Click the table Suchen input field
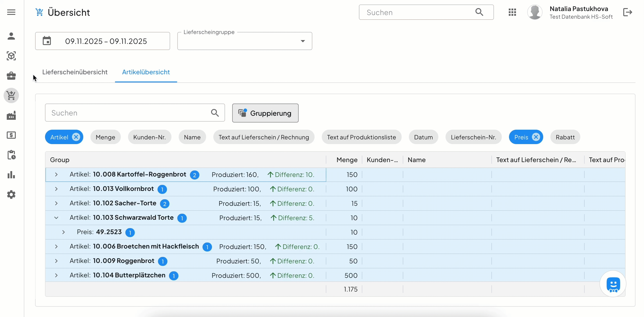The image size is (644, 317). pos(128,113)
